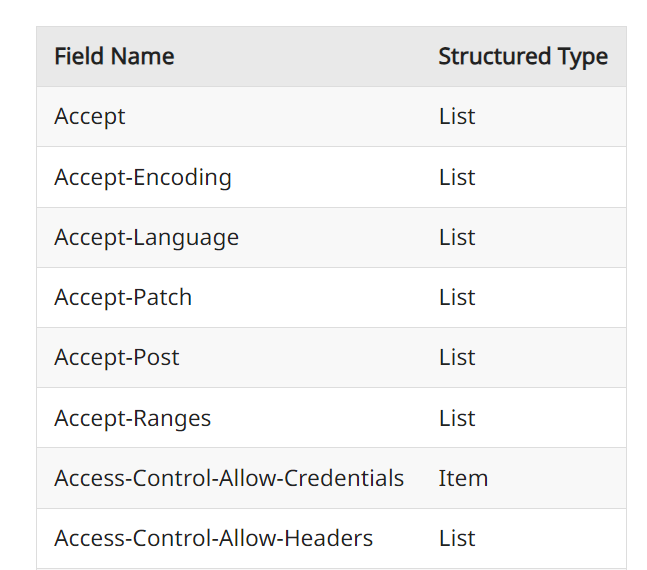Select the Access-Control-Allow-Headers field name cell
Image resolution: width=647 pixels, height=570 pixels.
tap(213, 538)
